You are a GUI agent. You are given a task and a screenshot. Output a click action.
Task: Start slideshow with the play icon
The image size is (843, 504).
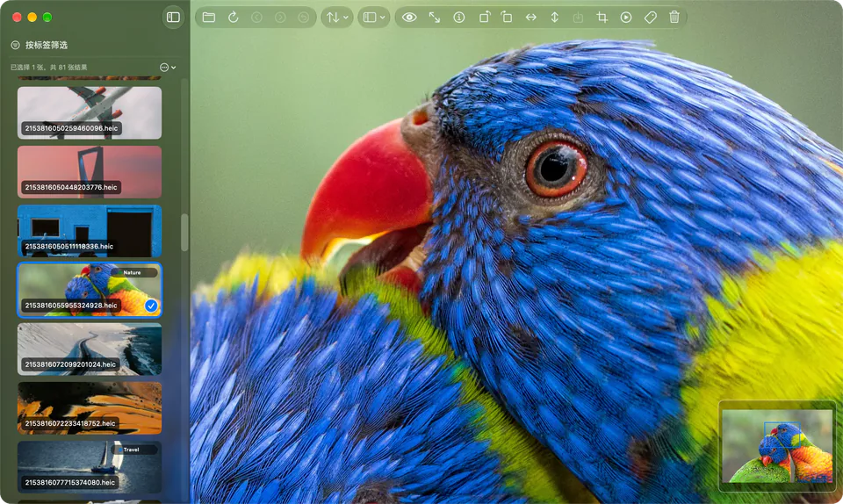click(x=626, y=18)
